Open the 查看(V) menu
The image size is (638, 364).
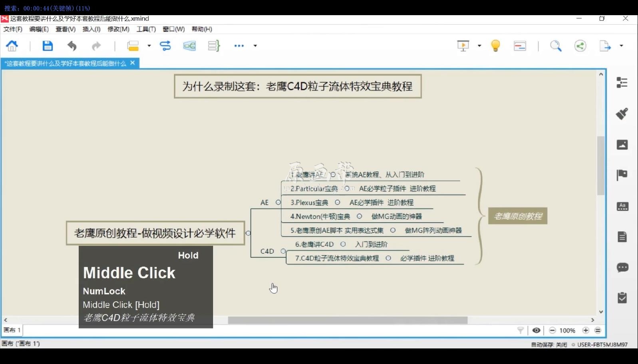(66, 29)
